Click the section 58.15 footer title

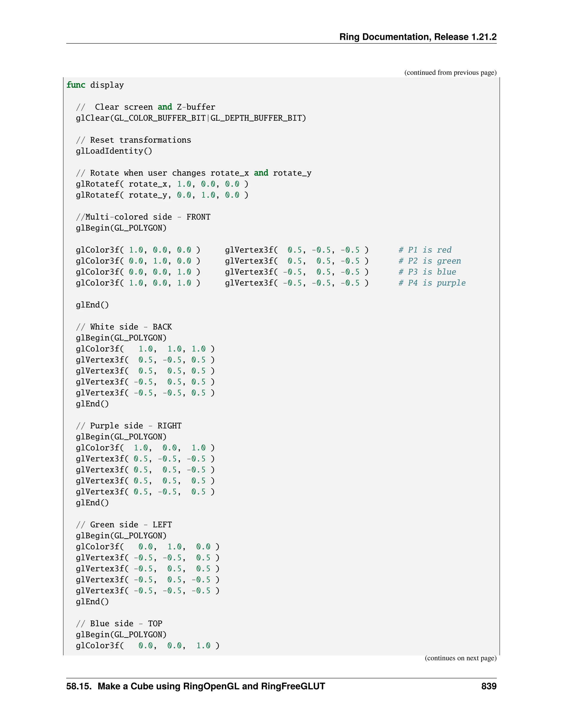click(195, 686)
